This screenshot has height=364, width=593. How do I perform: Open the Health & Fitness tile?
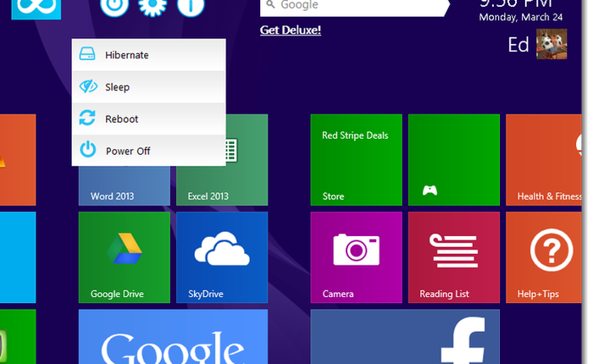click(x=544, y=160)
